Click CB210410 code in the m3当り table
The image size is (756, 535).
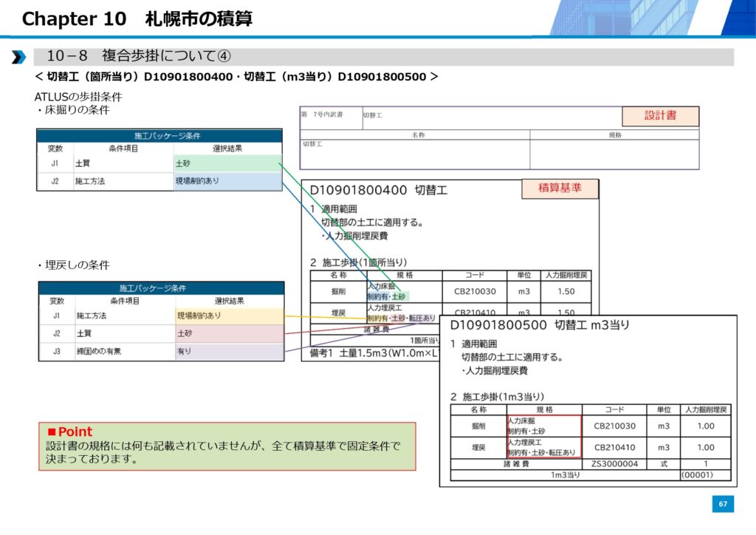coord(614,447)
